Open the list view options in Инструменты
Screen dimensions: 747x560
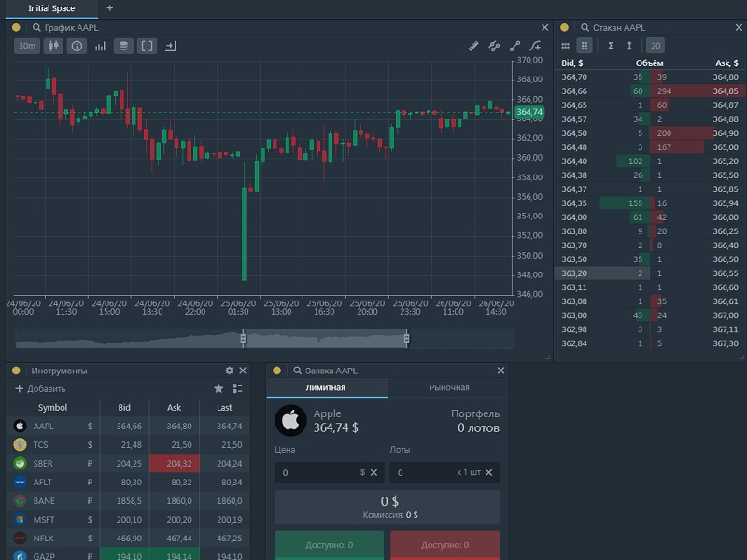(237, 388)
